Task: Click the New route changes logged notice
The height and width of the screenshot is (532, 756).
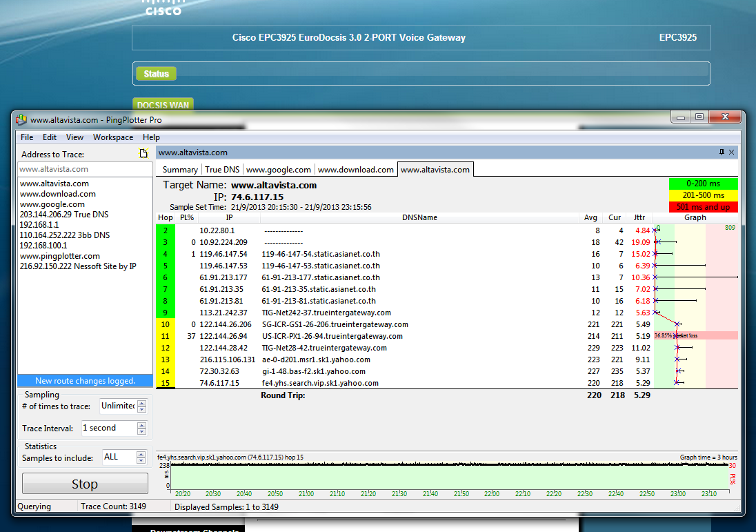Action: 85,381
